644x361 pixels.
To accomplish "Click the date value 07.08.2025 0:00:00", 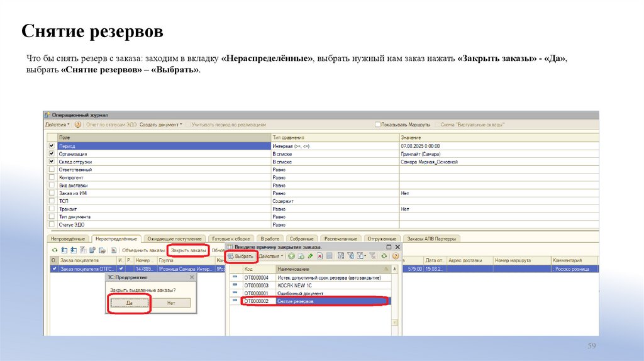I will click(x=420, y=146).
